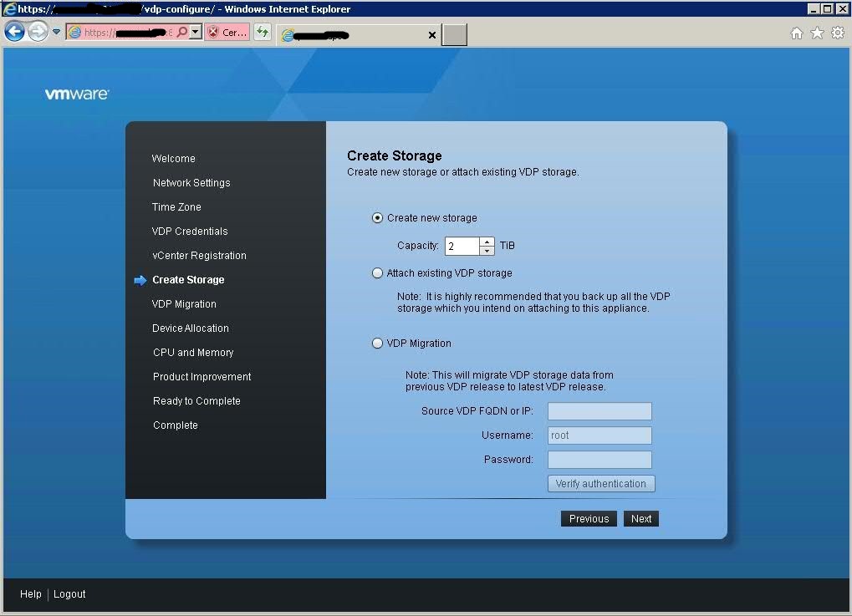The width and height of the screenshot is (852, 616).
Task: Go to the Device Allocation step
Action: coord(191,328)
